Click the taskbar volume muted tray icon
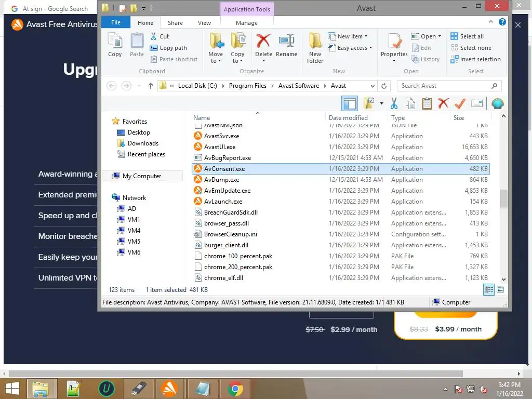Image resolution: width=532 pixels, height=399 pixels. [x=484, y=389]
